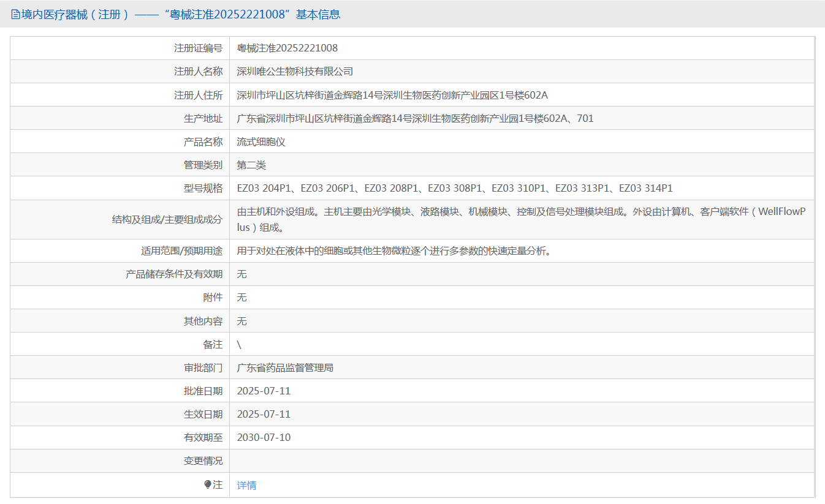Click the 结构及组成/主要组成成分 row label

167,219
